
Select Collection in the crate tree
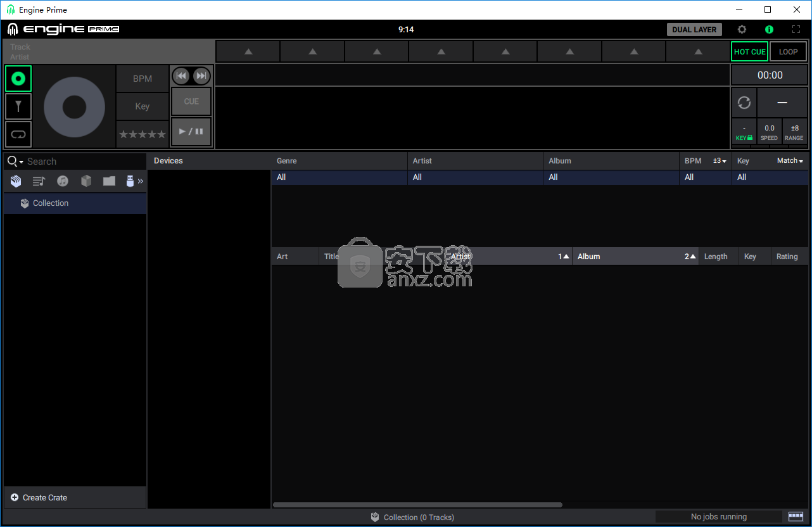(75, 203)
